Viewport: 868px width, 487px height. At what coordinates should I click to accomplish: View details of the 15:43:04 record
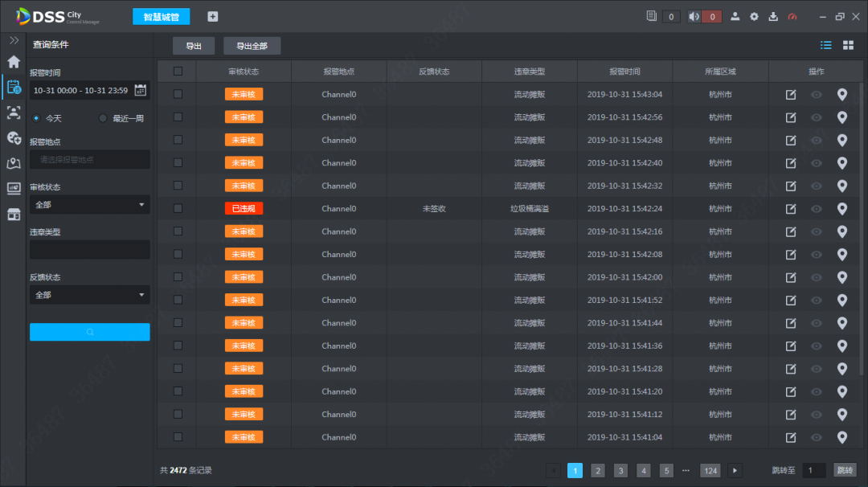pyautogui.click(x=816, y=95)
